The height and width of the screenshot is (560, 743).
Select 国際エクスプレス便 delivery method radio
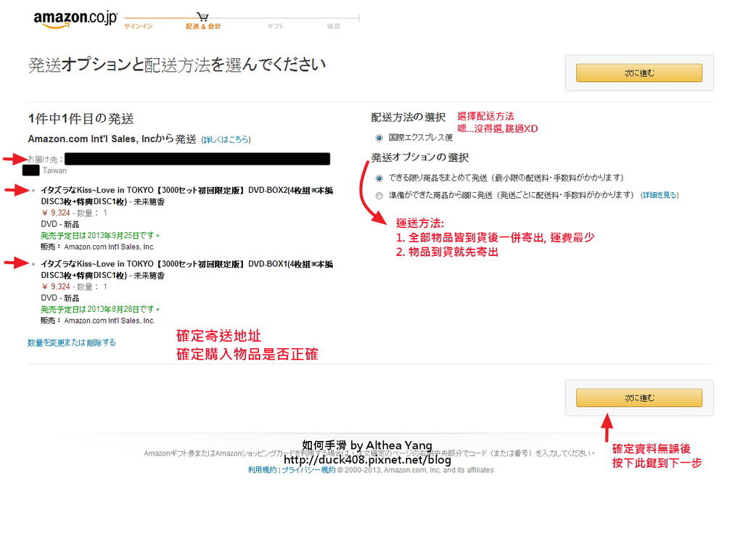tap(379, 138)
